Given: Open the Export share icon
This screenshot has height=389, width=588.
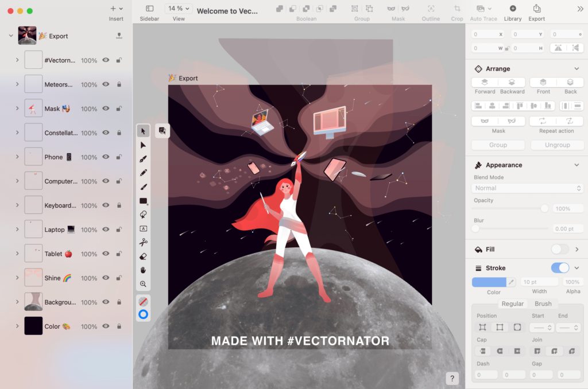Looking at the screenshot, I should pos(537,9).
